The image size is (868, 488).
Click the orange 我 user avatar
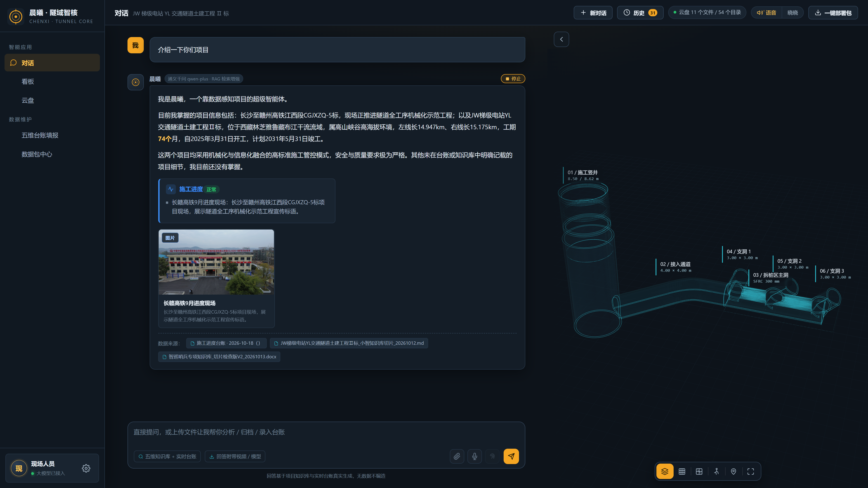(x=135, y=45)
